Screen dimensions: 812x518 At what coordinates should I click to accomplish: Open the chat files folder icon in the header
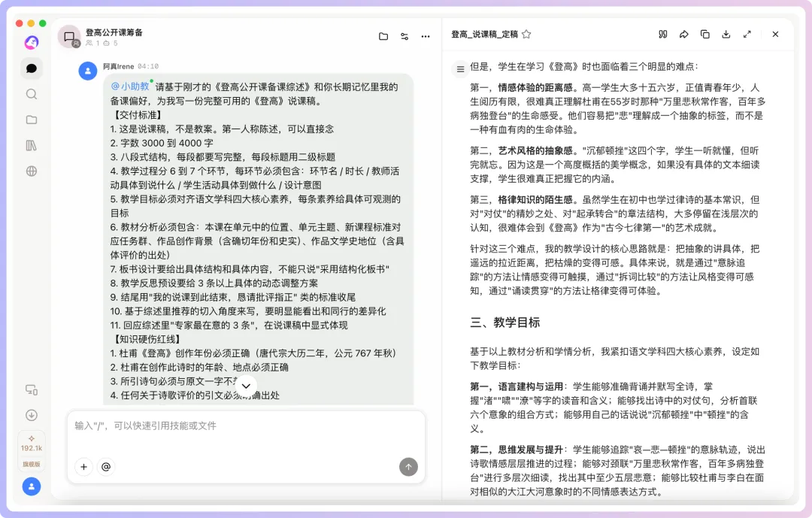[383, 36]
